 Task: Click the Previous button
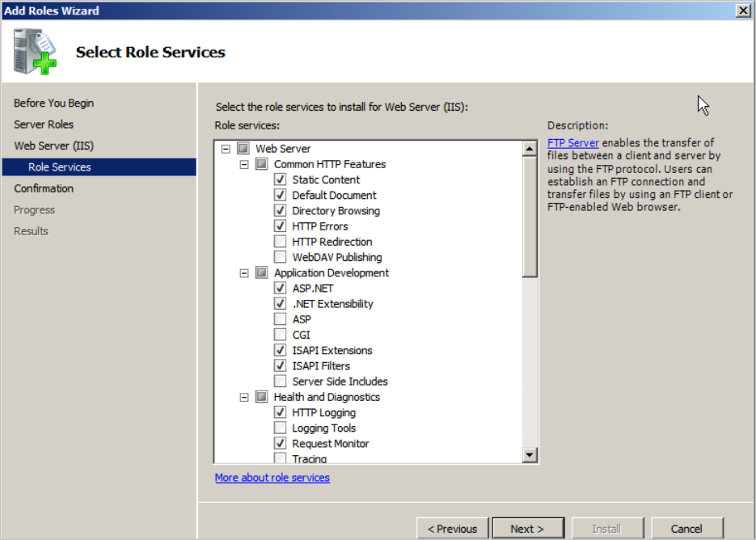[x=452, y=529]
